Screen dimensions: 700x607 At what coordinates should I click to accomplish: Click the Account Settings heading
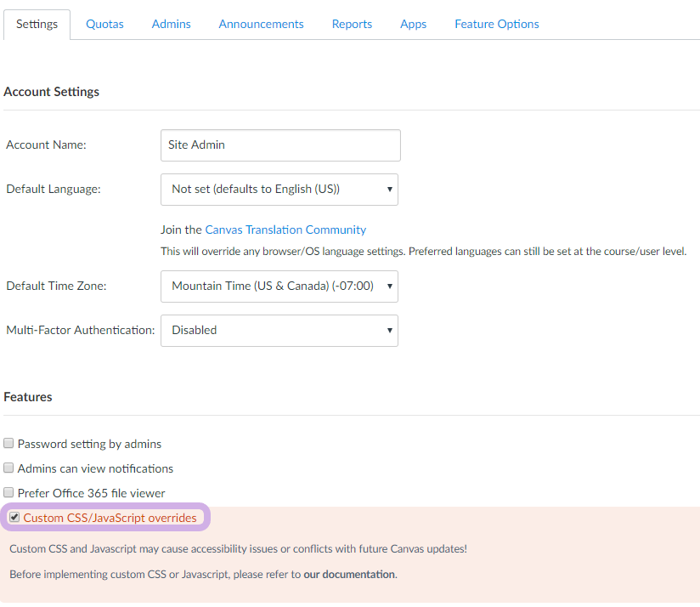click(x=51, y=92)
